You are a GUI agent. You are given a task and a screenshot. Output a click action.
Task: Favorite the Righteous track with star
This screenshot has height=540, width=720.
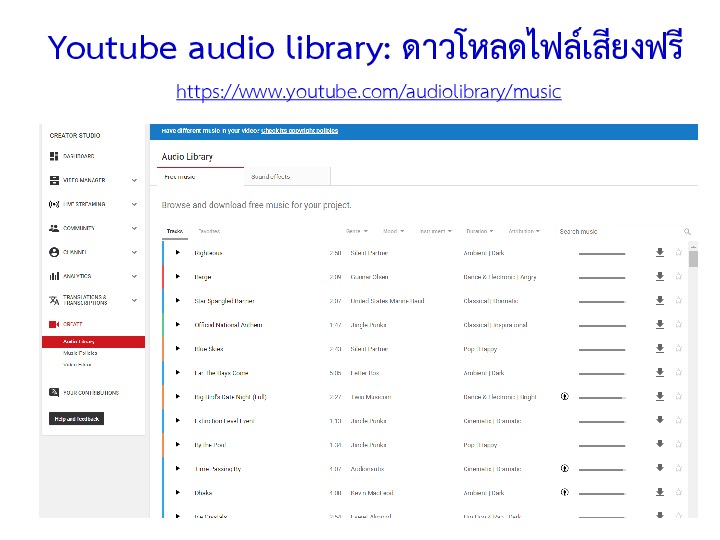[679, 252]
